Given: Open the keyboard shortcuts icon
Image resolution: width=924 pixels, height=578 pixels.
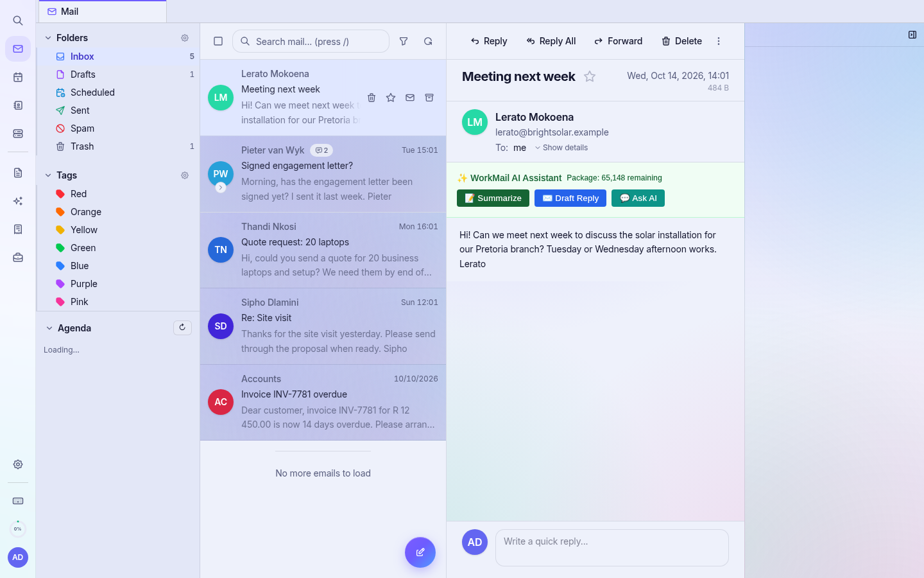Looking at the screenshot, I should [x=18, y=501].
